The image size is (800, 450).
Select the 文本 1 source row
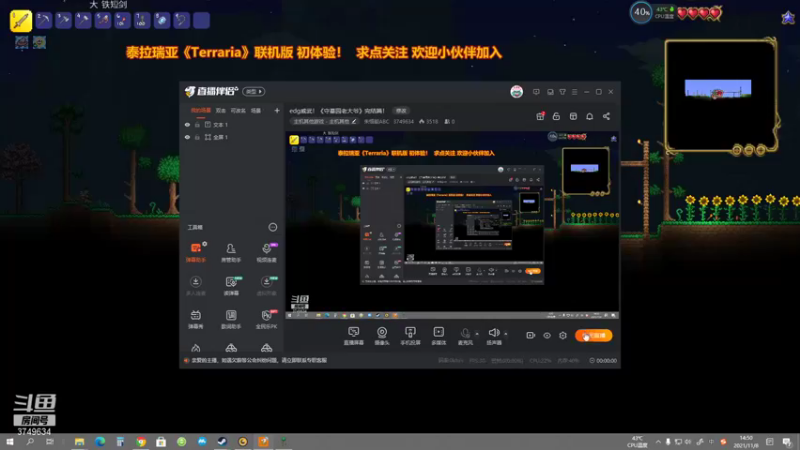pos(232,124)
